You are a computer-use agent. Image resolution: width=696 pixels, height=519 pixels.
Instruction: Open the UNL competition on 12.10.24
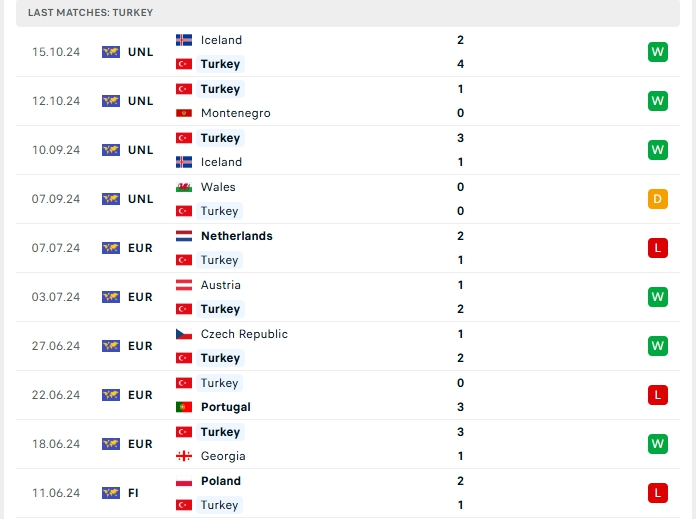click(x=128, y=101)
